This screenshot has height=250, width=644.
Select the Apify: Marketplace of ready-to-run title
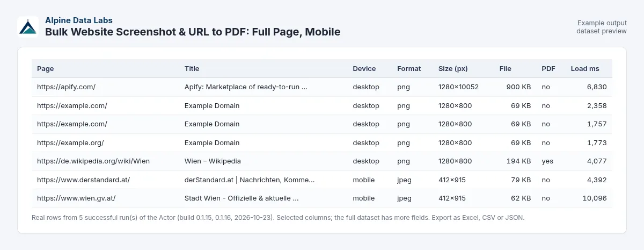coord(246,87)
